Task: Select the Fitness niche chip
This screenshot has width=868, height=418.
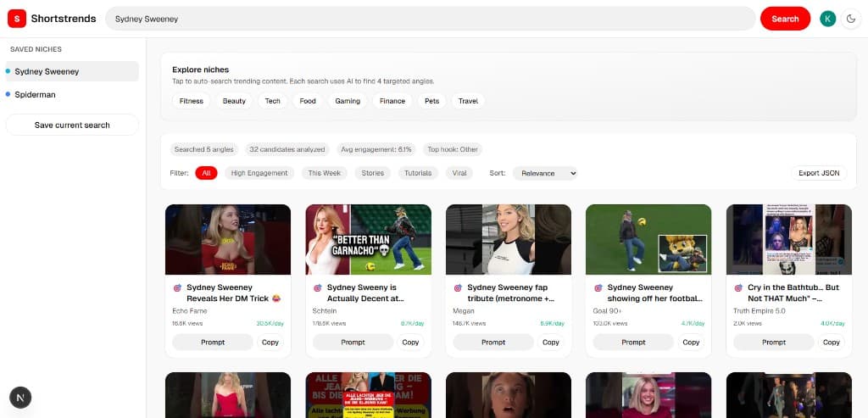Action: (x=192, y=101)
